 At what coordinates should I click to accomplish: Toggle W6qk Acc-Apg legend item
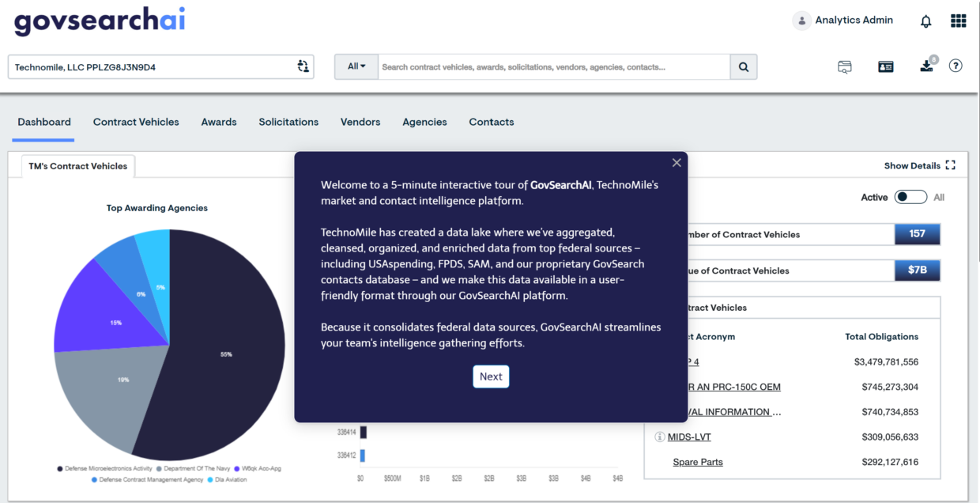click(x=257, y=469)
